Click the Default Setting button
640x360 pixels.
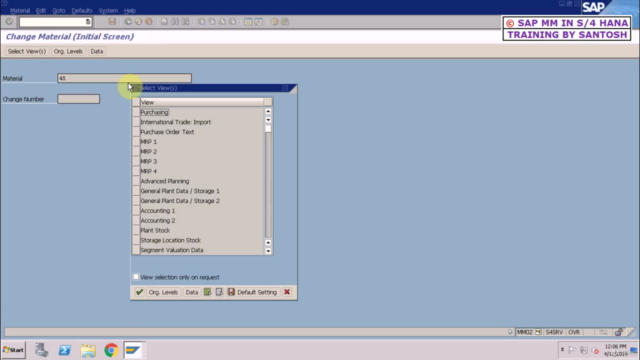coord(253,292)
